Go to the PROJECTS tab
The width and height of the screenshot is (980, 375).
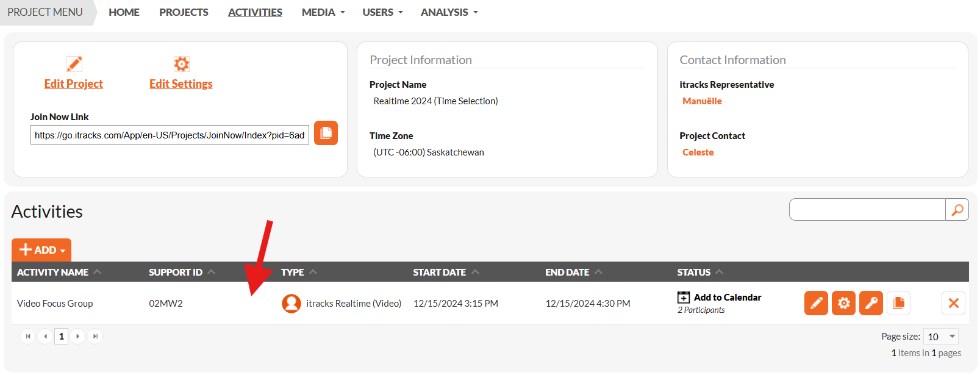pyautogui.click(x=184, y=12)
